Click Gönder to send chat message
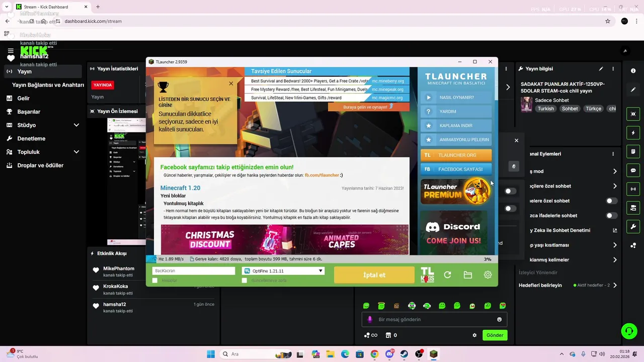 coord(495,335)
